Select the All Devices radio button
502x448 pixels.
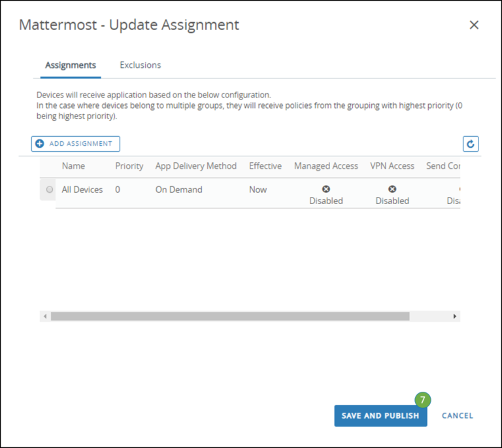coord(50,190)
